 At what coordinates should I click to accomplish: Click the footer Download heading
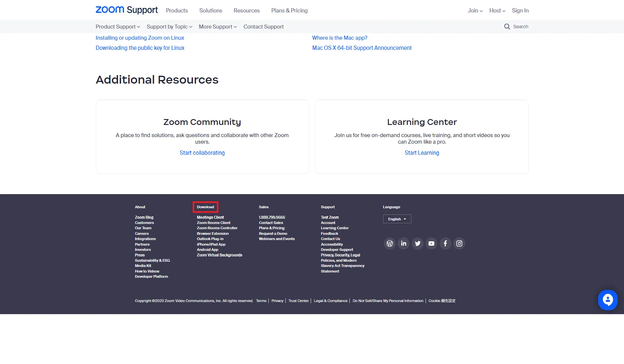coord(205,207)
